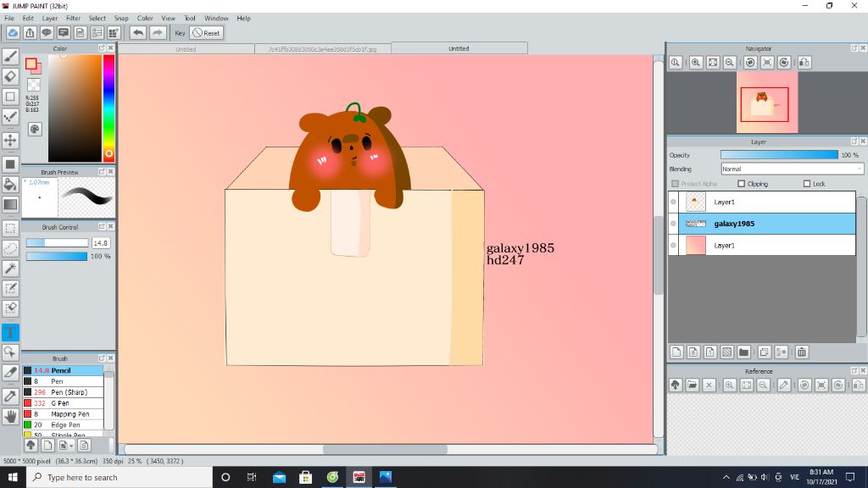Duplicate the selected layer

[765, 352]
